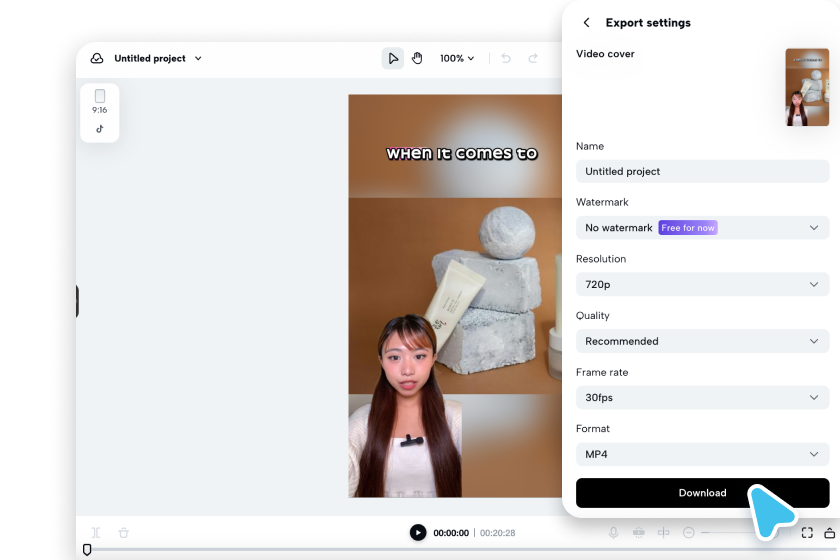Viewport: 840px width, 560px height.
Task: Click the 'Free for now' badge
Action: pyautogui.click(x=688, y=228)
